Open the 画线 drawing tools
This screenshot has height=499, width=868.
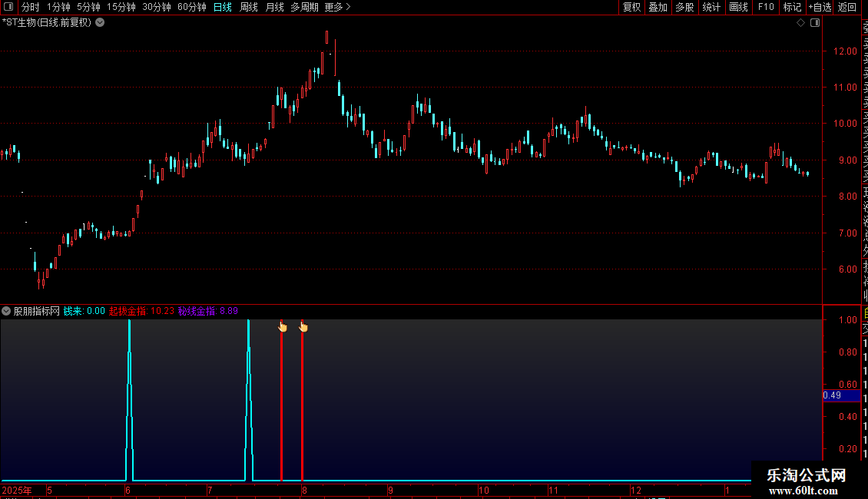[x=738, y=7]
